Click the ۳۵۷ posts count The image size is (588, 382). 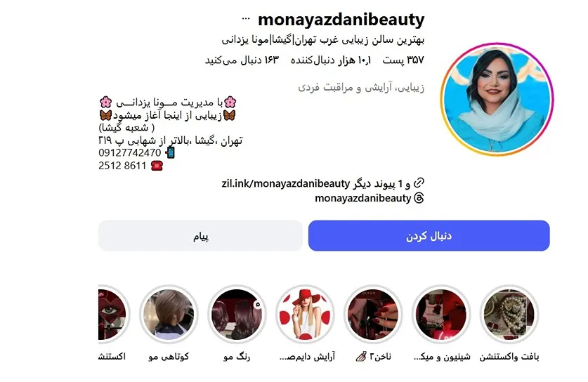pyautogui.click(x=403, y=60)
